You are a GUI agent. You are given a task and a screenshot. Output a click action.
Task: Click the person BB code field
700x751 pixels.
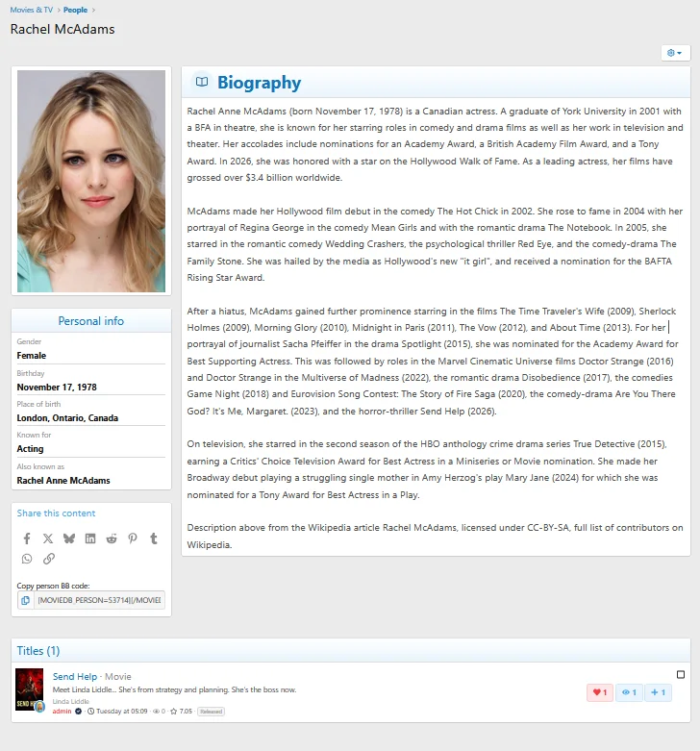[x=99, y=600]
